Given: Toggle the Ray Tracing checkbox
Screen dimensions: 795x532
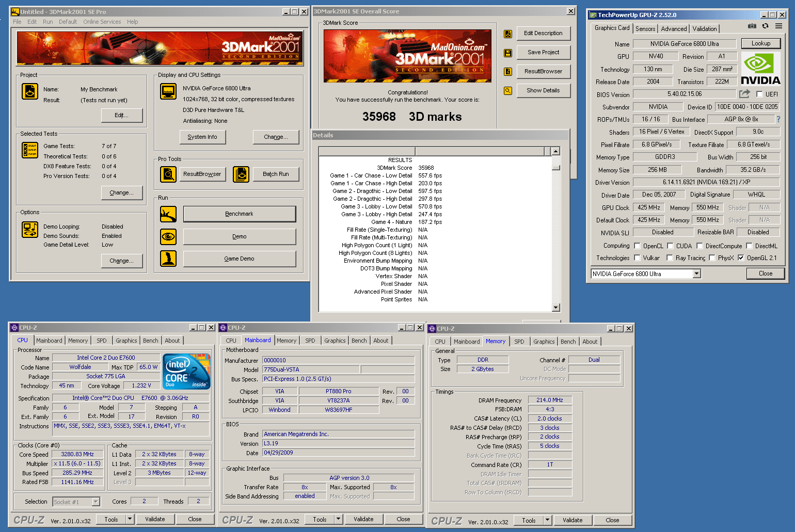Looking at the screenshot, I should (x=670, y=258).
